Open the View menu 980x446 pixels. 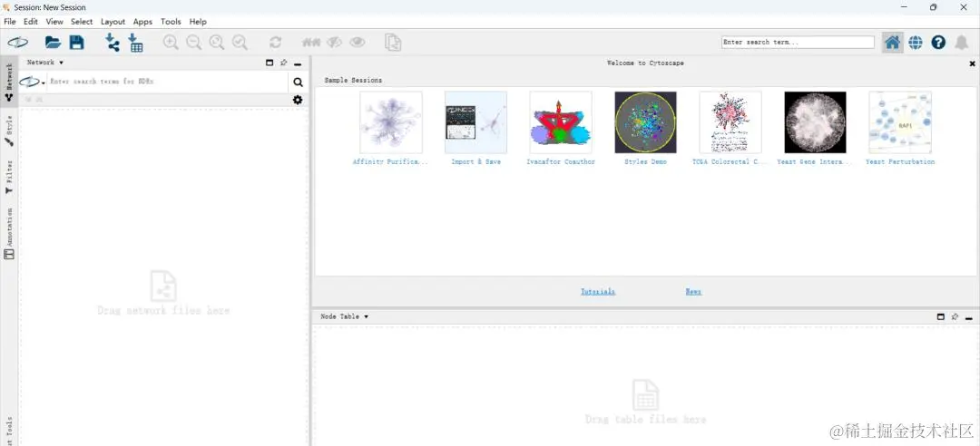(x=54, y=21)
